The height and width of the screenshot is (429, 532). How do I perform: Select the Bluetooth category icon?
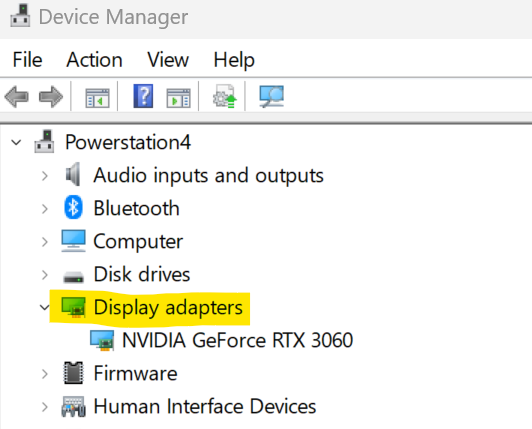[x=73, y=207]
